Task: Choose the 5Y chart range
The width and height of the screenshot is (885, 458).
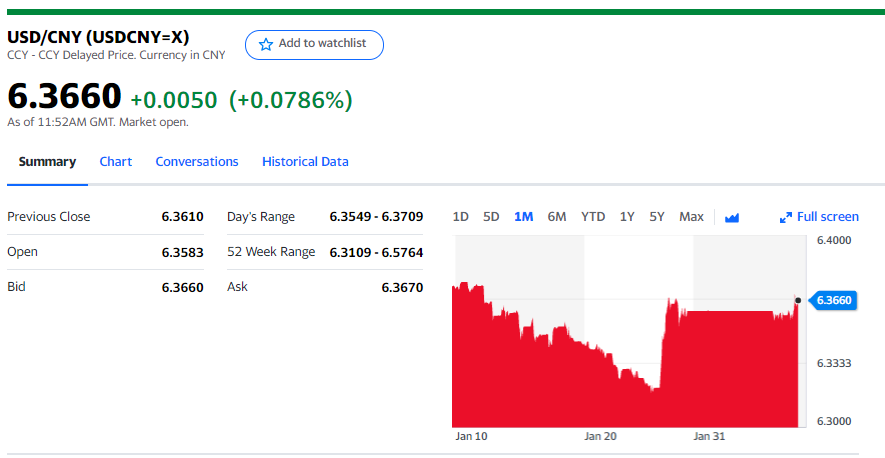Action: 657,217
